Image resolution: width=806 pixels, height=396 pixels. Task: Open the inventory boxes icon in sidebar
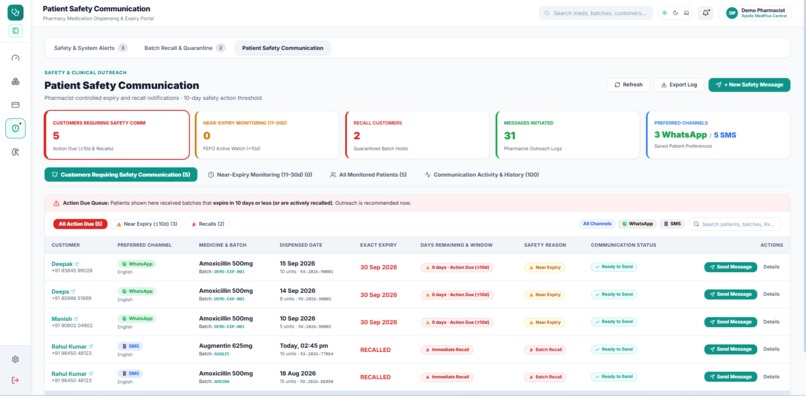point(15,81)
